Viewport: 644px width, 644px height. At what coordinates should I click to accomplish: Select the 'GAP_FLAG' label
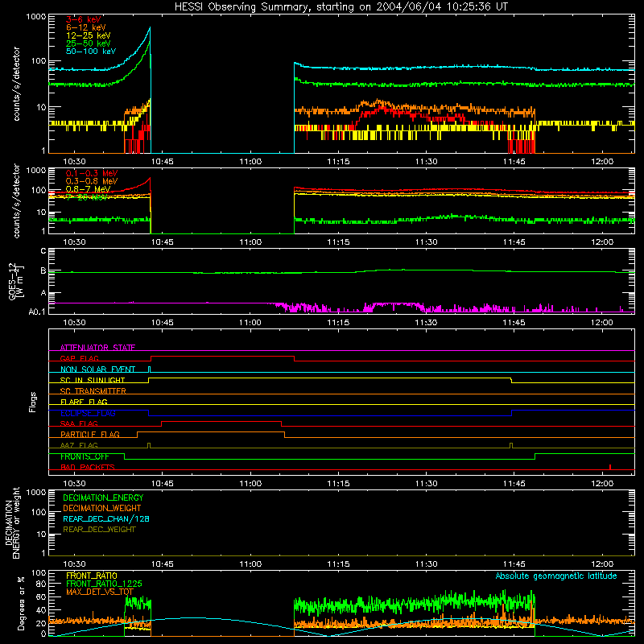[x=79, y=358]
